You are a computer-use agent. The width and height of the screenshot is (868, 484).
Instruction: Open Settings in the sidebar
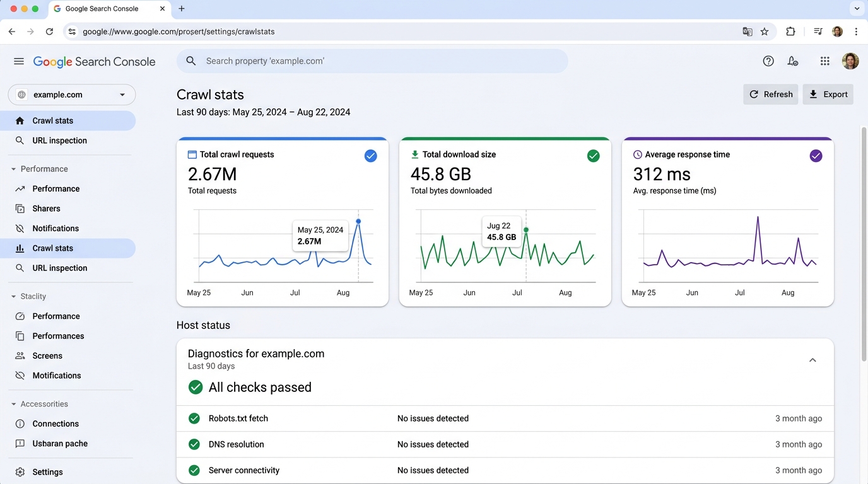67,472
